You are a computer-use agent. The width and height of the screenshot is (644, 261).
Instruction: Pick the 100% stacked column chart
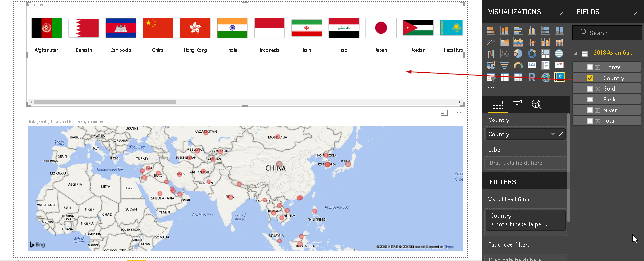[x=559, y=30]
